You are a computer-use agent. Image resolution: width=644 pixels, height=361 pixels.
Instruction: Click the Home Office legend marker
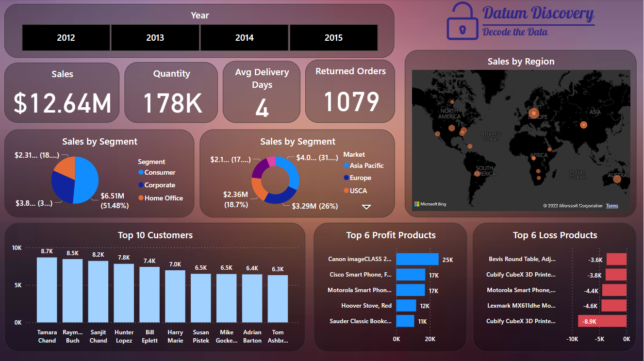click(141, 198)
